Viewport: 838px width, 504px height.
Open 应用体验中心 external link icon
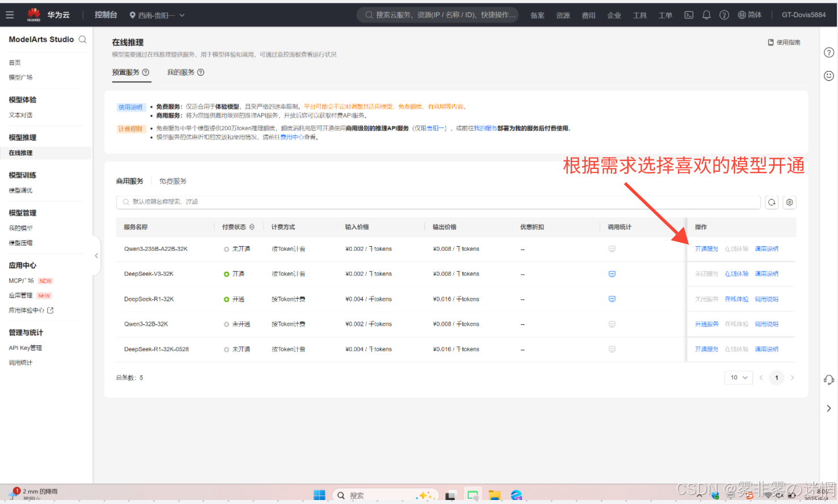click(x=51, y=311)
